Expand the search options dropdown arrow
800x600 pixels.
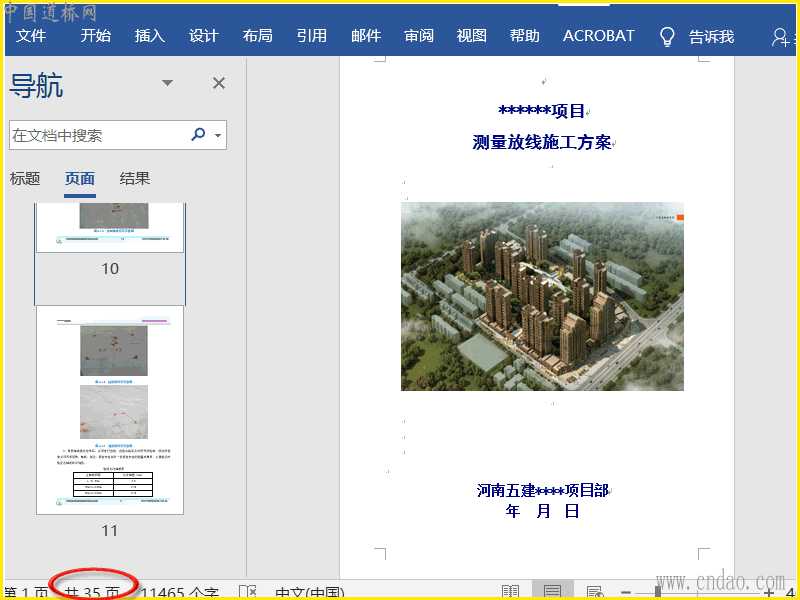point(219,135)
